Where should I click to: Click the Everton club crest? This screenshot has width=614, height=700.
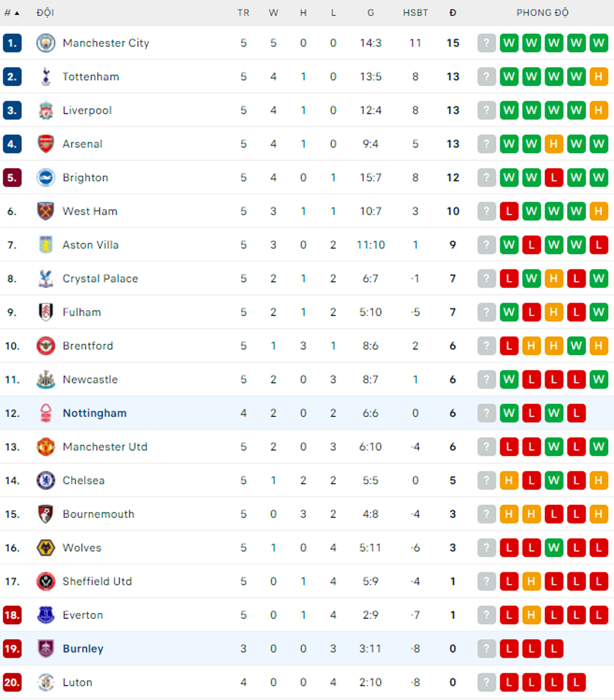pos(46,615)
